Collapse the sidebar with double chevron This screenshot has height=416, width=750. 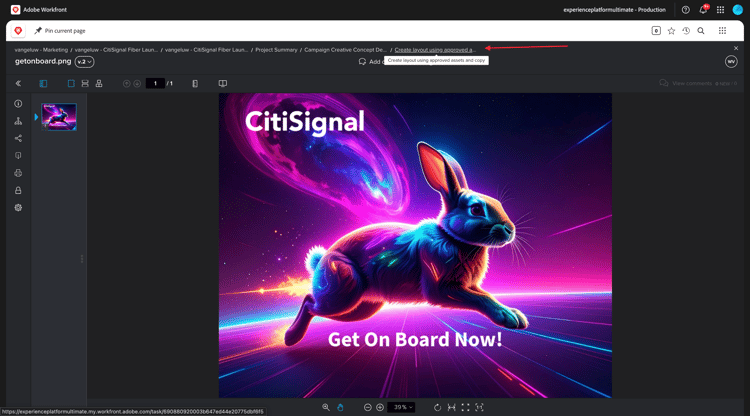pos(18,83)
